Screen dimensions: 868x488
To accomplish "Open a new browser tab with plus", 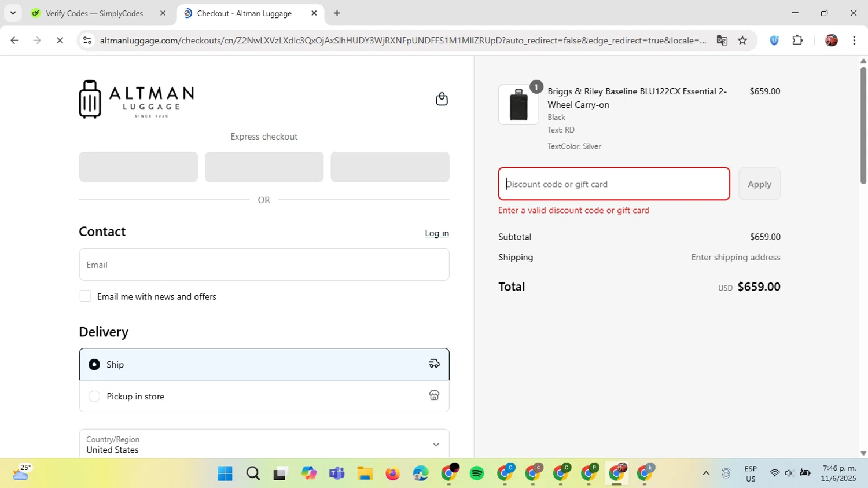I will click(x=337, y=13).
